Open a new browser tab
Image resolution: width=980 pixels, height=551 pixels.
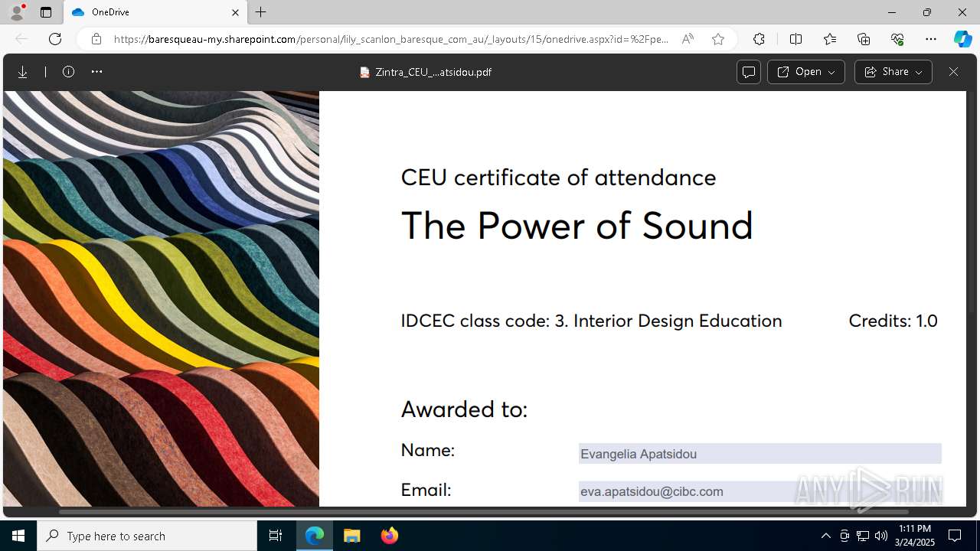(261, 12)
